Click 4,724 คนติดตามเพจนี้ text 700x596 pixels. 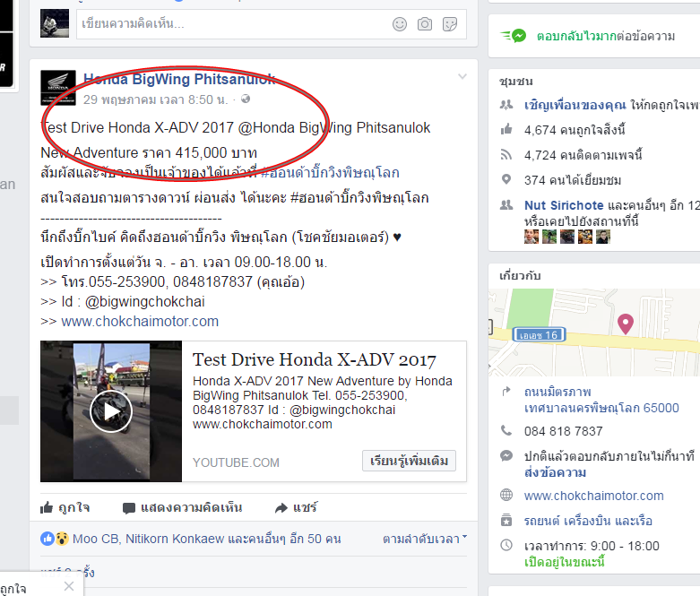583,155
